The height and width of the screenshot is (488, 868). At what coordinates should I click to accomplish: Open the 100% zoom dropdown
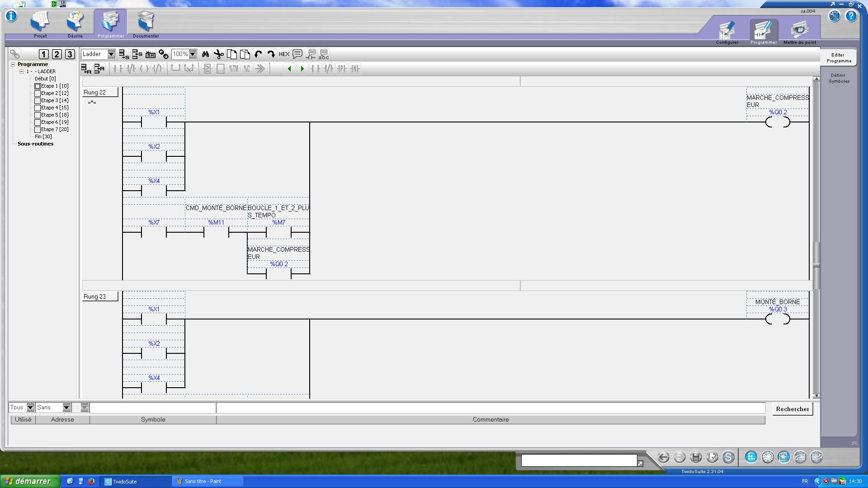(193, 54)
